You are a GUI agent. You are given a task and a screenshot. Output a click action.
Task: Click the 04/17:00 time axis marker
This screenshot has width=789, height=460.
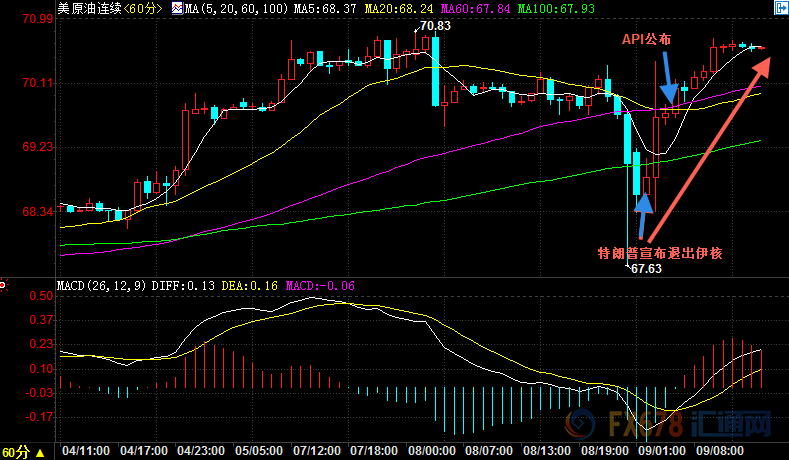click(143, 451)
